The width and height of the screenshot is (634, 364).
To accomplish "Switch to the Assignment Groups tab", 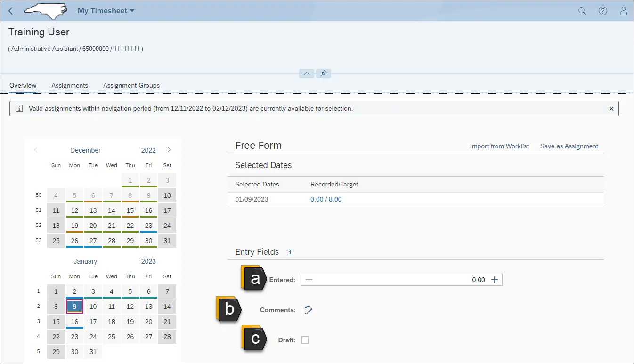I will (131, 85).
